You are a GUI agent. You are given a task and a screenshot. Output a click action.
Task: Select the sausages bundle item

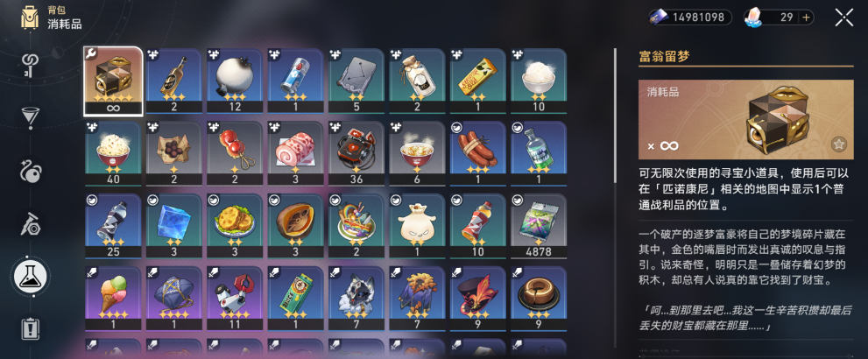[477, 154]
